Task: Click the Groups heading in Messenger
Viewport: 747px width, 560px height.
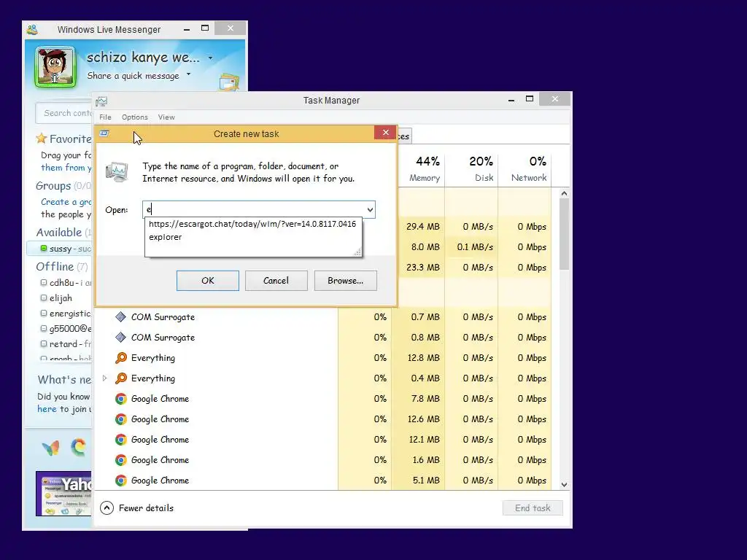Action: coord(53,186)
